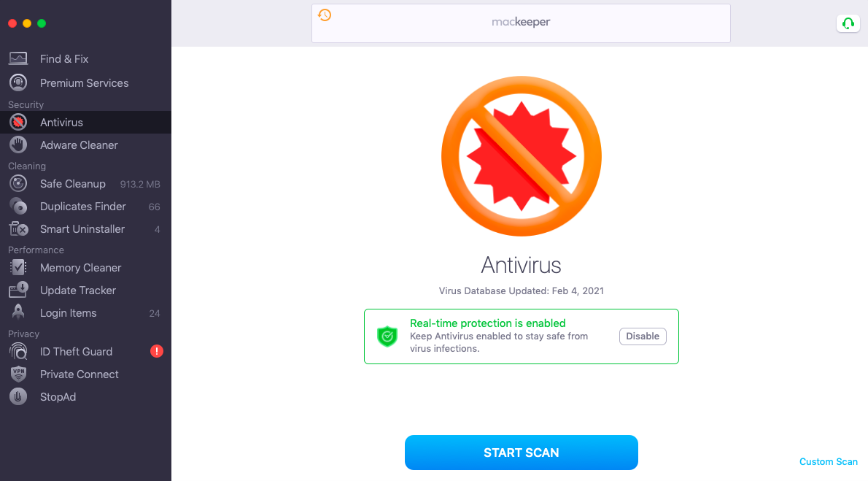Click the Login Items rocket icon
The image size is (868, 481).
pos(18,312)
